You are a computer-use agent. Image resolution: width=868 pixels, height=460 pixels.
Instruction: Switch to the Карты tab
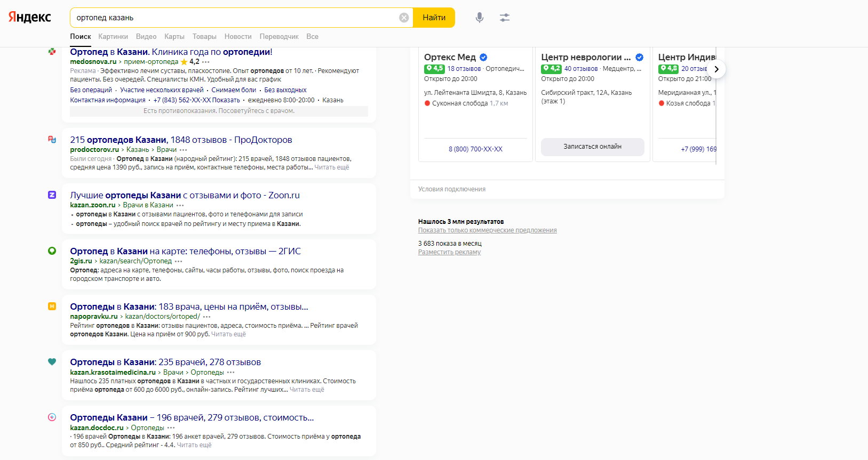(x=174, y=37)
